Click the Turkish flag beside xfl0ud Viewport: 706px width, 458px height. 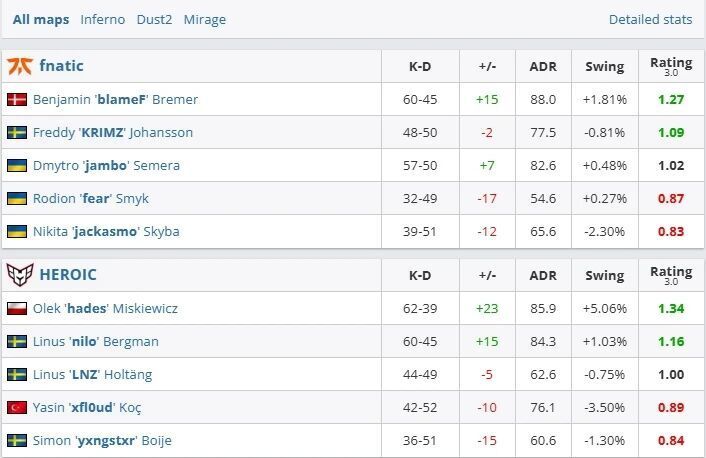17,408
